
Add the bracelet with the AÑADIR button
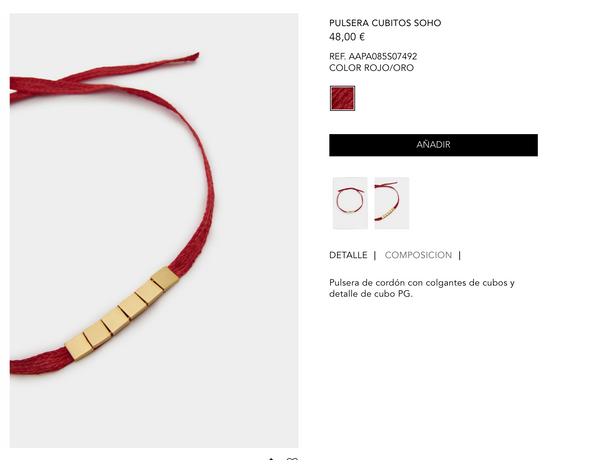(433, 145)
